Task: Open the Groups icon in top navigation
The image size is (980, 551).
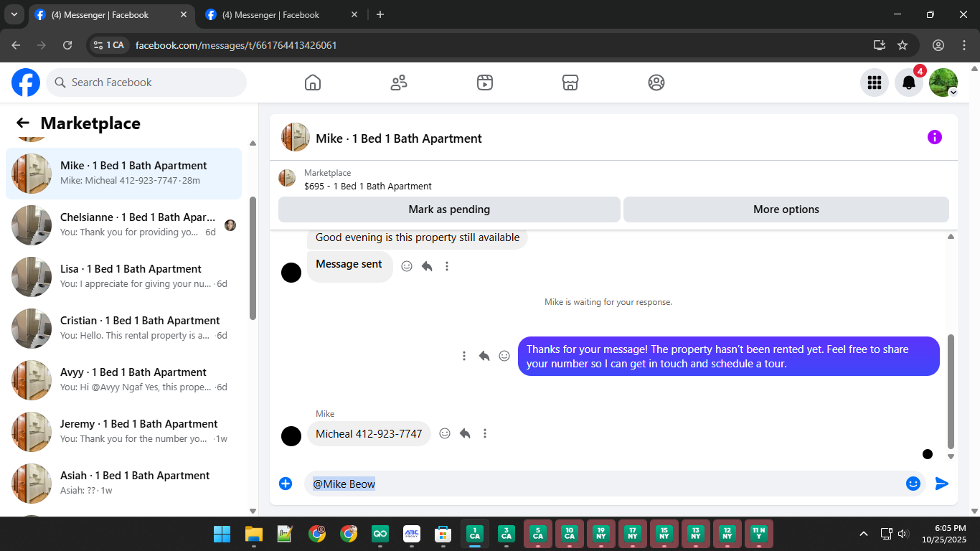Action: click(x=656, y=83)
